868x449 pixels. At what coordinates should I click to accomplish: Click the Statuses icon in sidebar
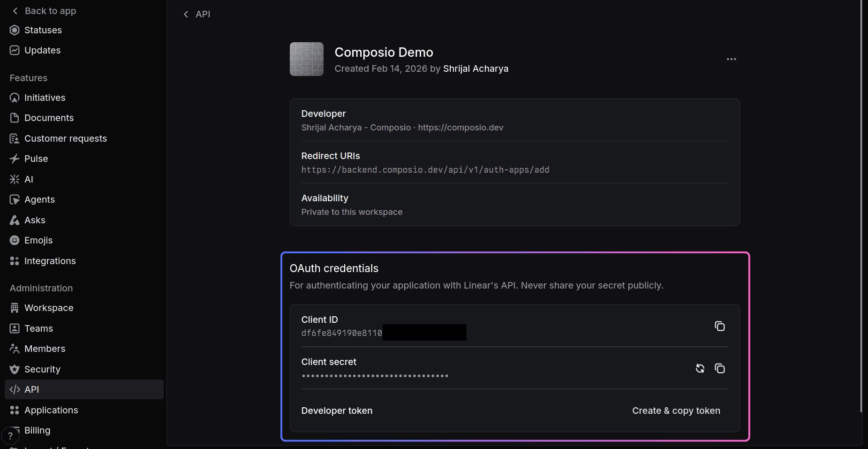tap(15, 30)
